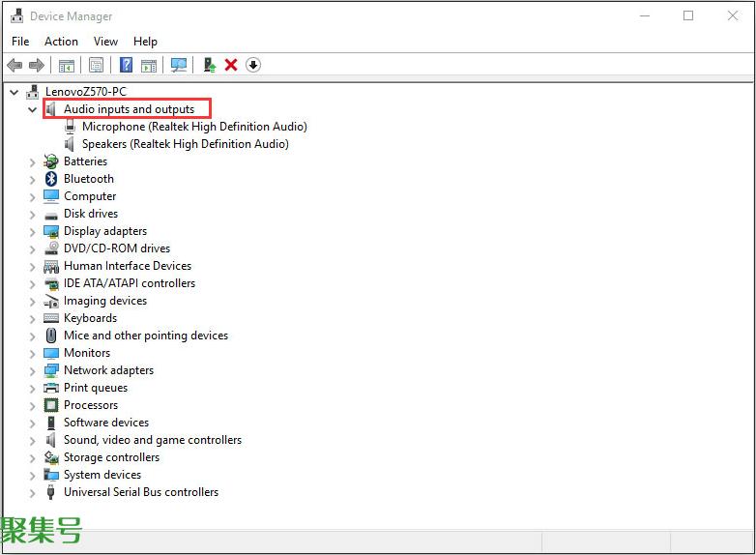The width and height of the screenshot is (756, 555).
Task: Click the Processors chip icon
Action: (51, 405)
